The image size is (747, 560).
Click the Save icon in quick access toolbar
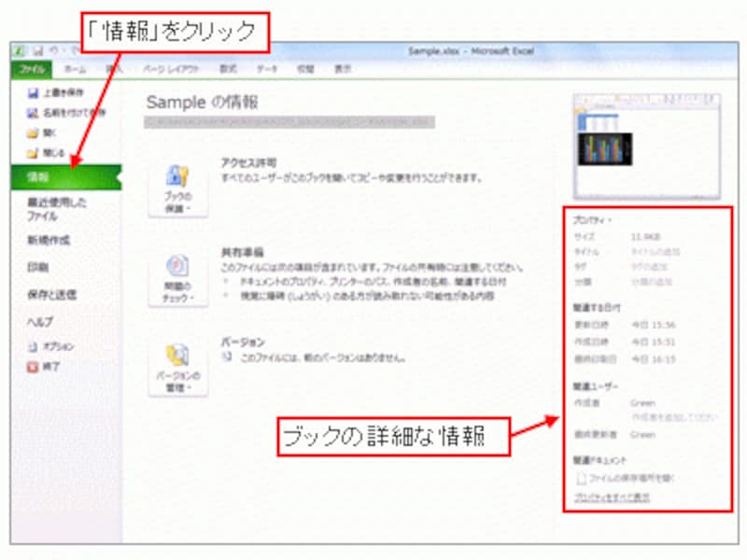[38, 50]
